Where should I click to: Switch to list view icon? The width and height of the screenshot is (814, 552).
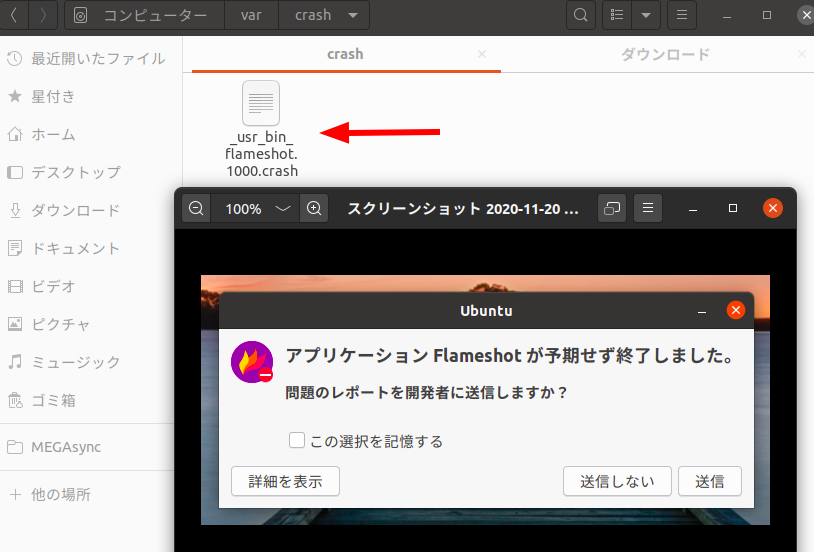[617, 16]
